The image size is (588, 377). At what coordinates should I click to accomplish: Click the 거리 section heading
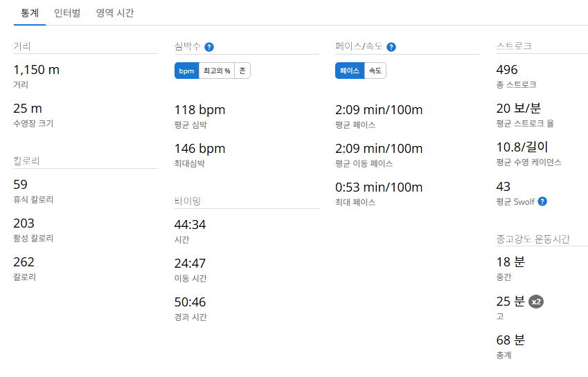[x=22, y=46]
